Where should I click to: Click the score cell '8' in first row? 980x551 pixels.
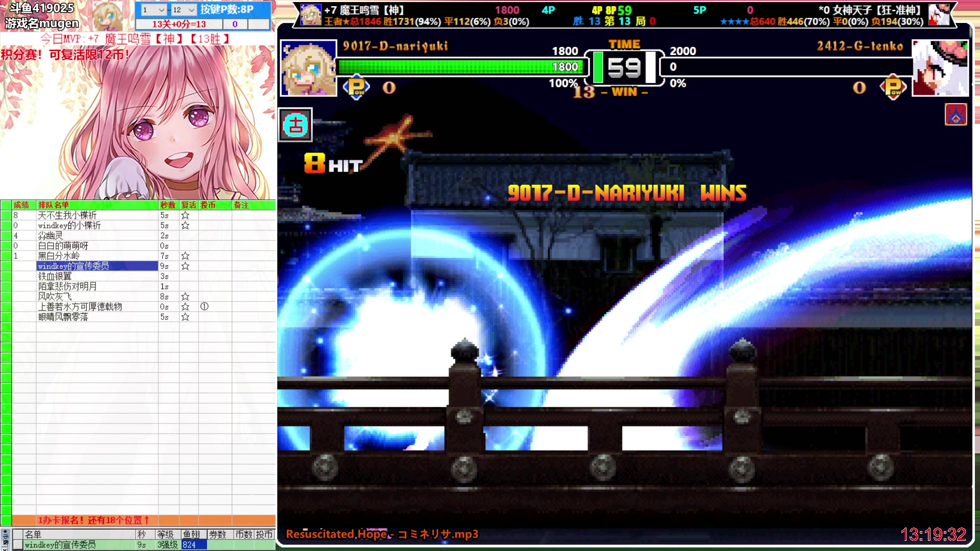tap(23, 215)
